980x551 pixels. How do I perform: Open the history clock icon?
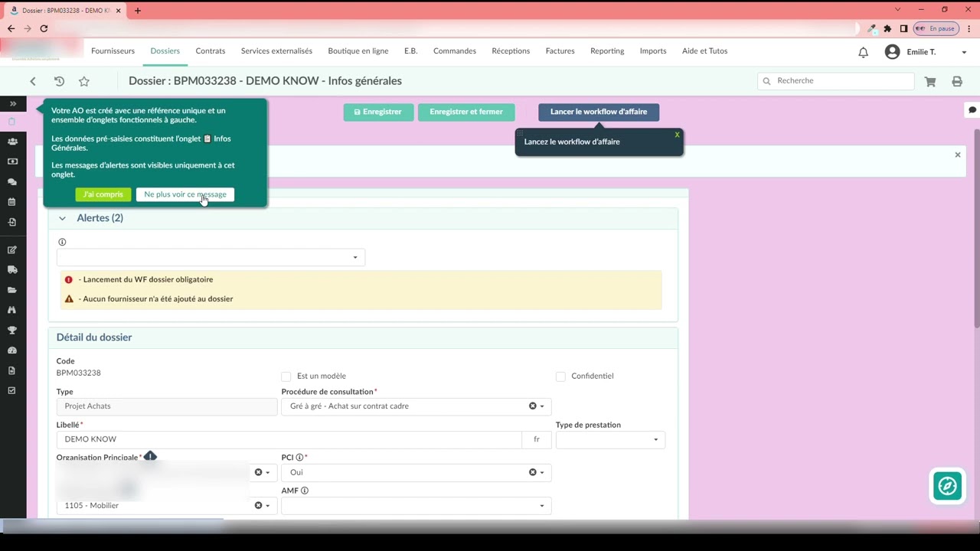tap(59, 81)
